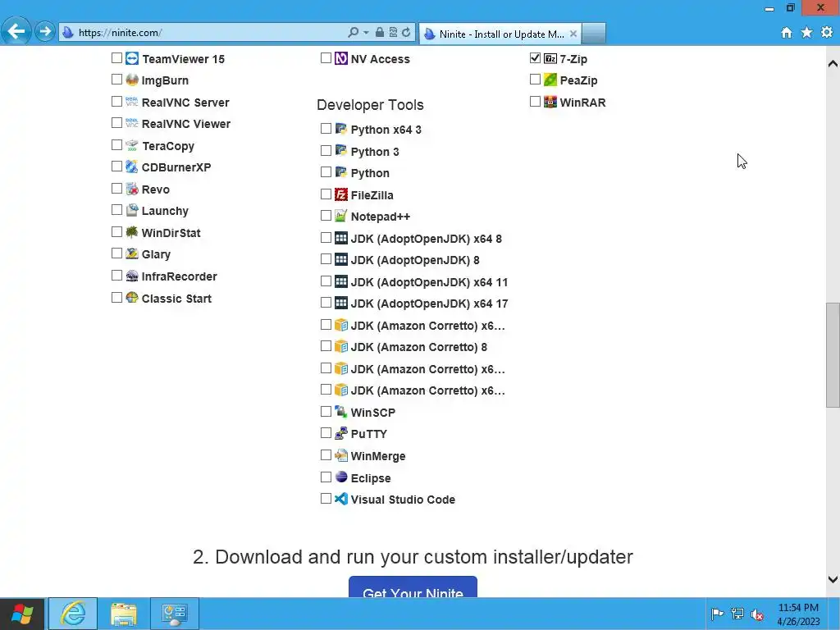Tick the PuTTY checkbox

(x=326, y=433)
